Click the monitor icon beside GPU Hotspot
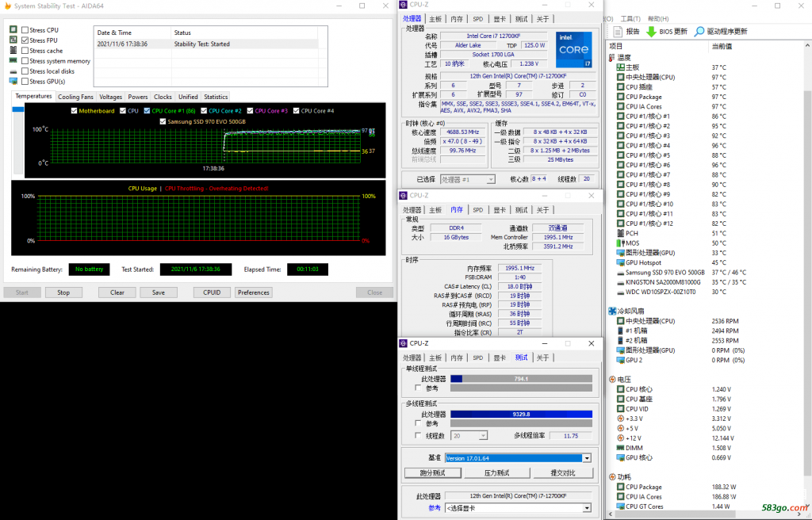 620,262
